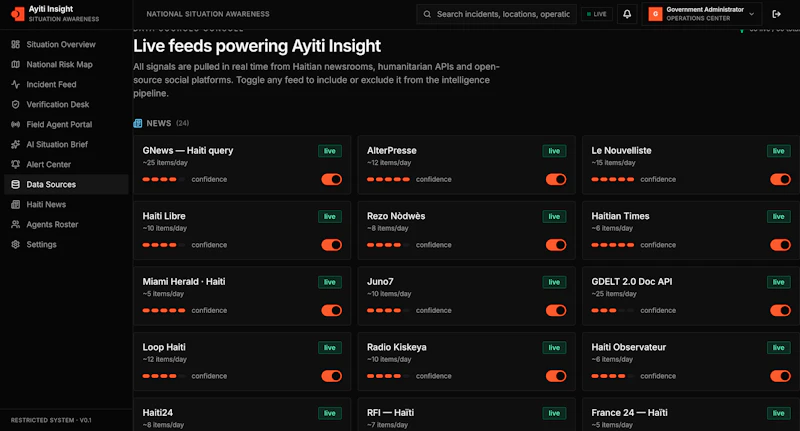800x431 pixels.
Task: Go to Alert Center
Action: coord(66,164)
